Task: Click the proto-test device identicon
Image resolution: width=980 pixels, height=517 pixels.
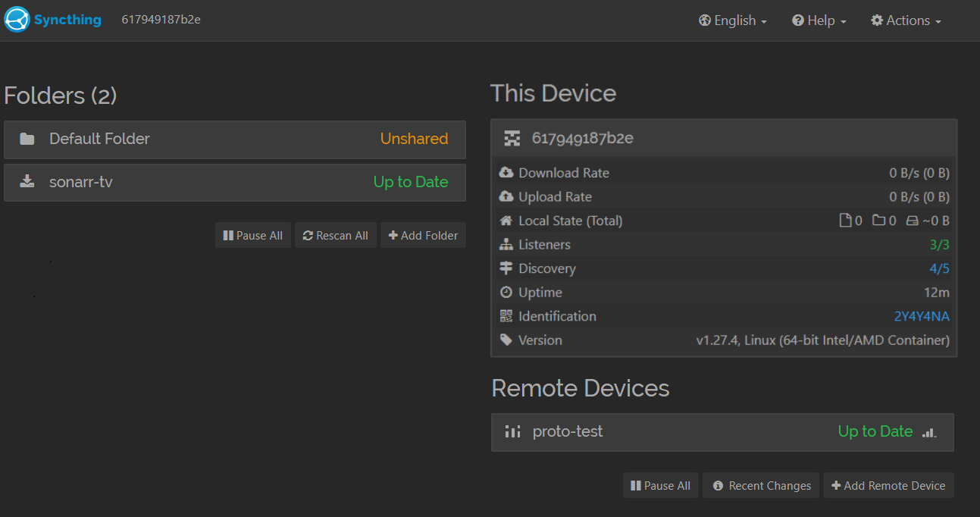Action: pos(513,431)
